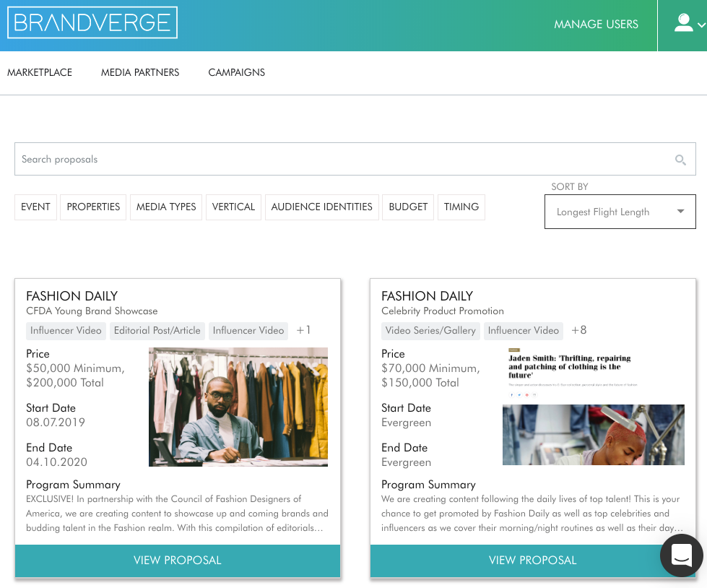Click the SORT BY label
The height and width of the screenshot is (588, 707).
click(570, 186)
